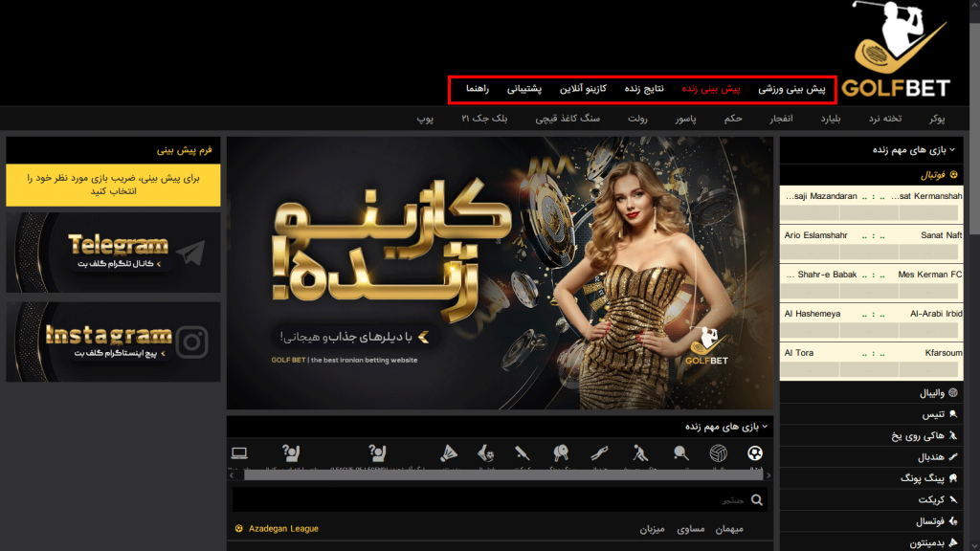Open the GOLFBET logo homepage link
Viewport: 980px width, 551px height.
[897, 53]
